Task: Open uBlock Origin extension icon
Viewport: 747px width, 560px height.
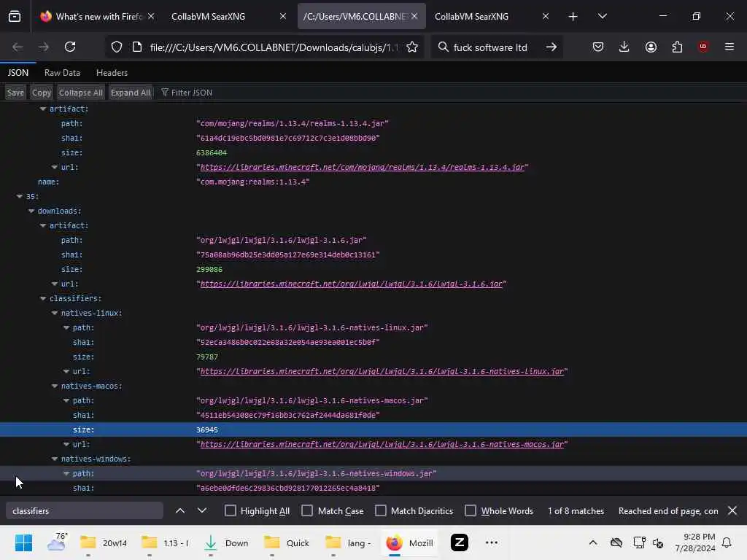Action: point(703,47)
